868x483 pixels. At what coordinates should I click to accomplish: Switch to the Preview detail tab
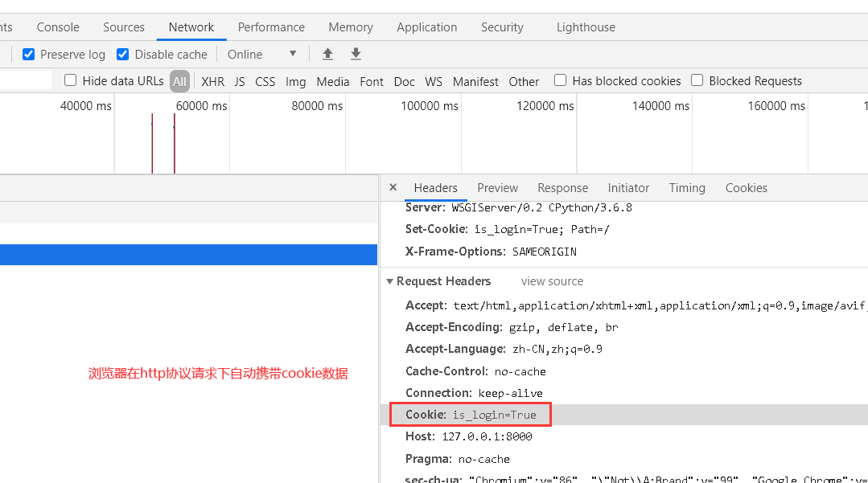coord(498,188)
